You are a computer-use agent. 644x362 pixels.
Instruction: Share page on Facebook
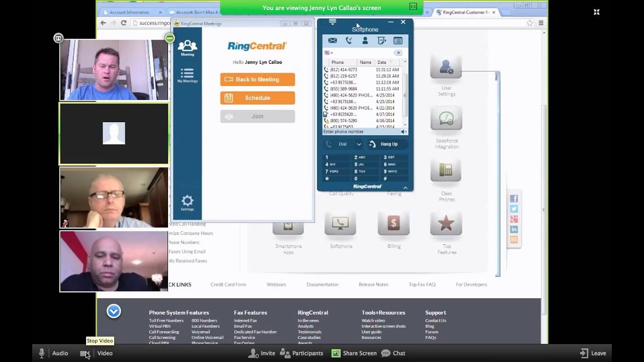(514, 199)
